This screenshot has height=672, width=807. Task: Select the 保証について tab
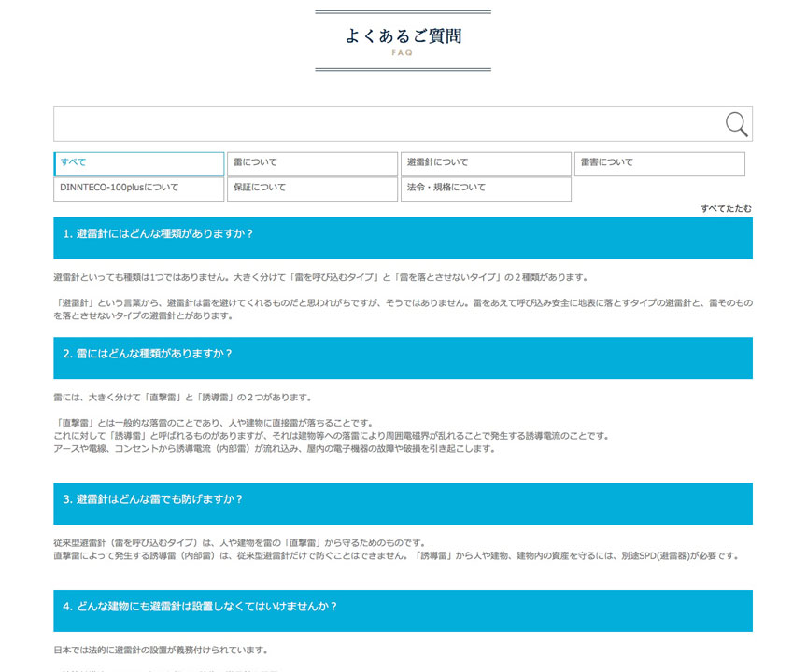[x=313, y=189]
